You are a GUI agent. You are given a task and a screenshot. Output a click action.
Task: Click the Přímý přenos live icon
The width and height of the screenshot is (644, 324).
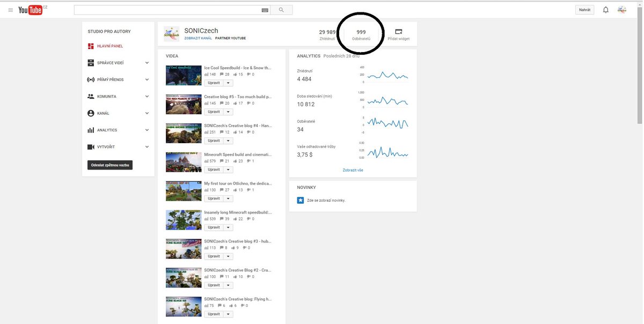(x=91, y=79)
